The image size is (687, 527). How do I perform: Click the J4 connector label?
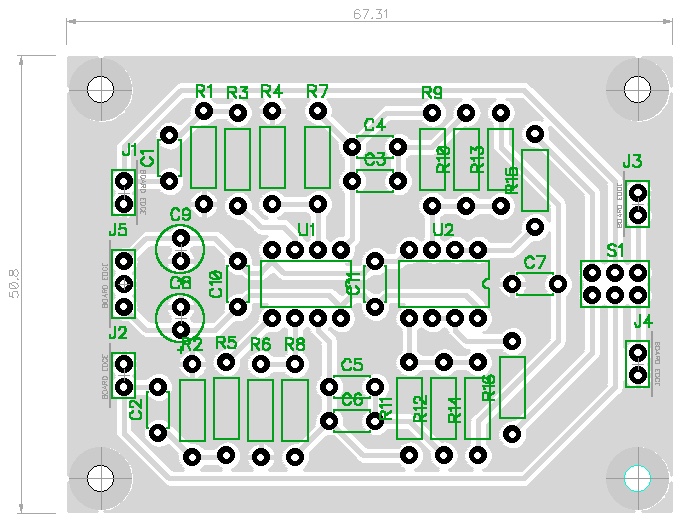click(643, 323)
